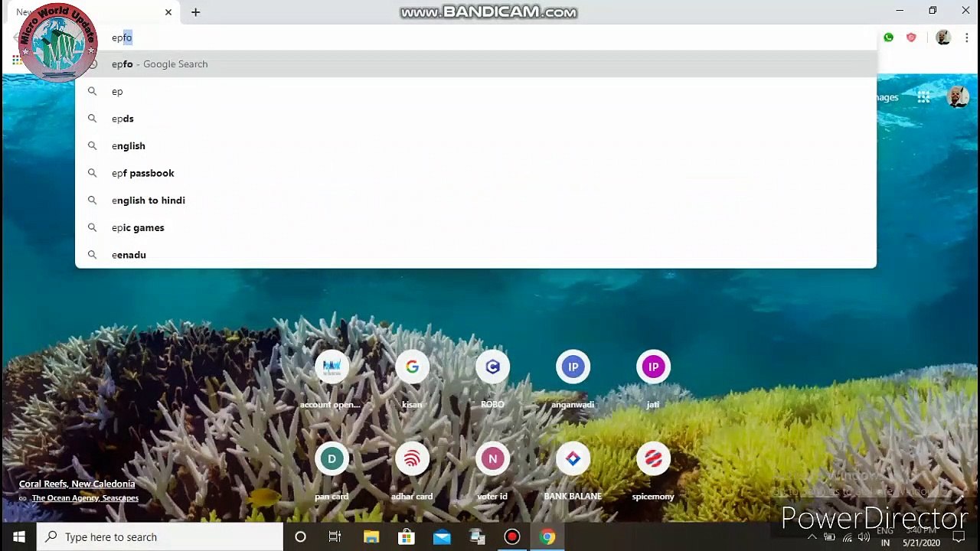Open the 'kisan' Google shortcut
The width and height of the screenshot is (980, 551).
click(x=412, y=379)
